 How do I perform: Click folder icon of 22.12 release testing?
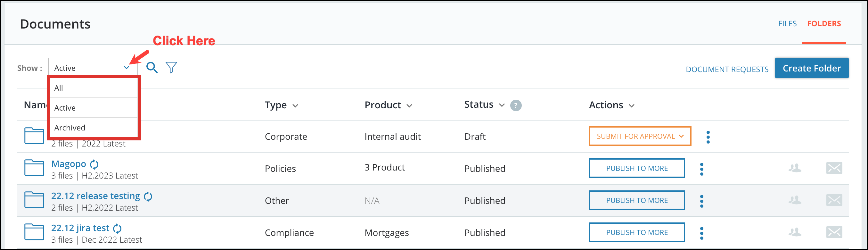34,200
